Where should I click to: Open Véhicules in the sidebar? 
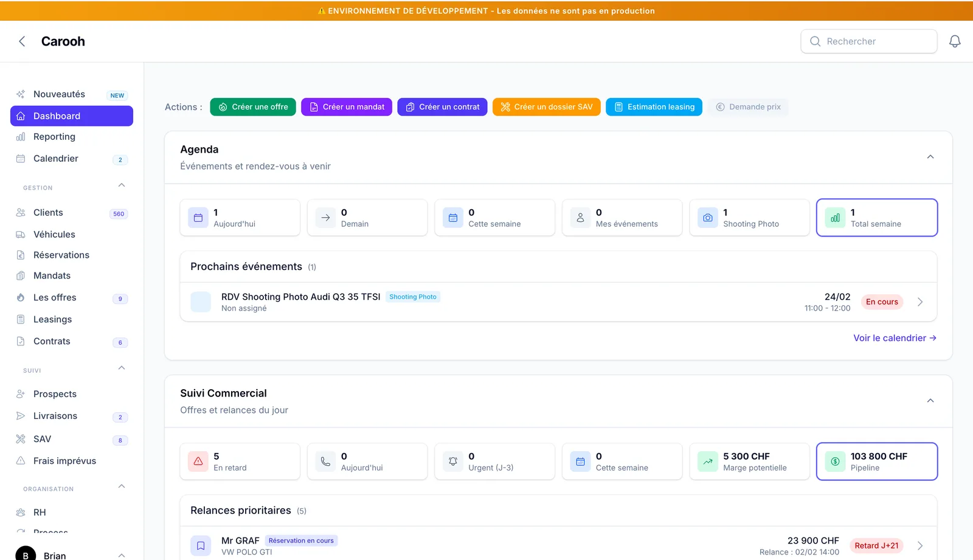[x=72, y=235]
